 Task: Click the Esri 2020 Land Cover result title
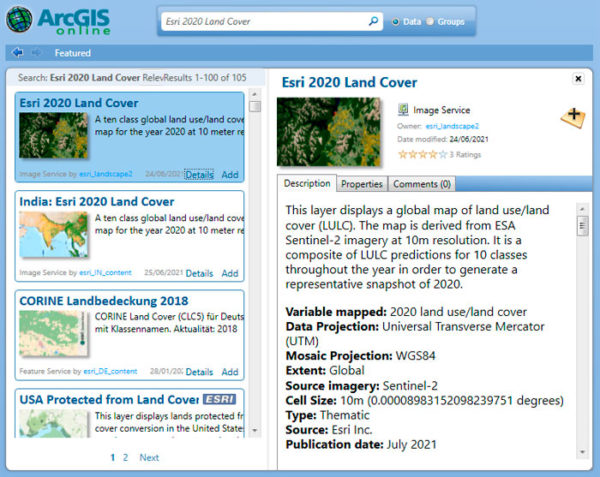coord(79,103)
